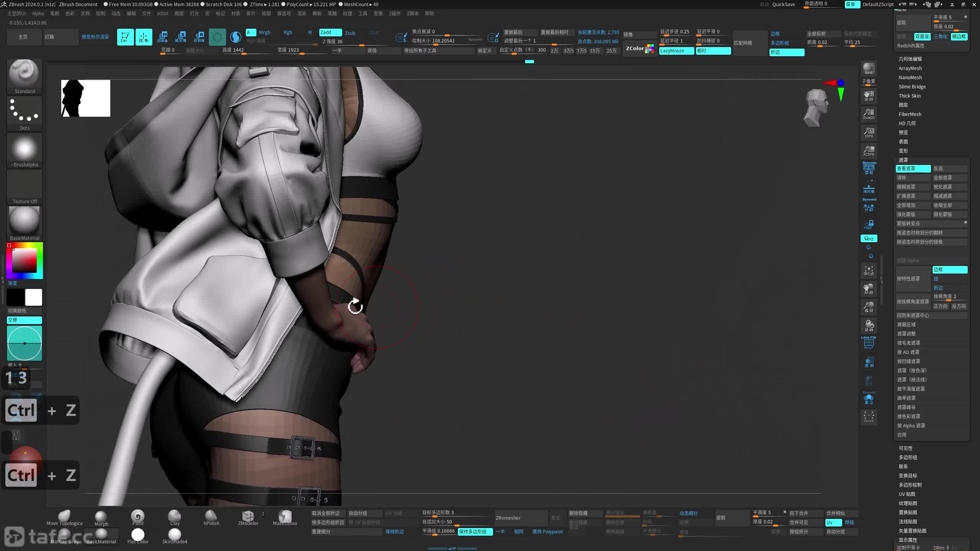Expand the 多边形组 Polygroups subpalette
980x551 pixels.
(908, 458)
